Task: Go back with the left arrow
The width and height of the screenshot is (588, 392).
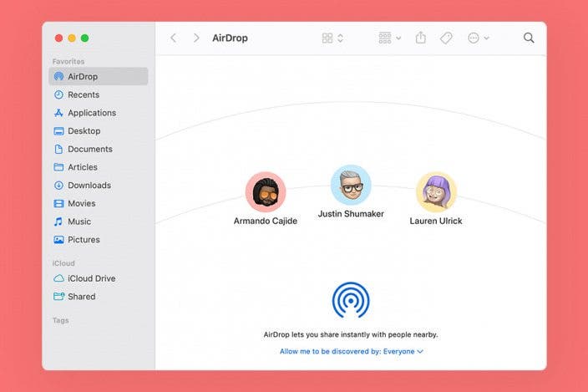Action: pyautogui.click(x=174, y=38)
